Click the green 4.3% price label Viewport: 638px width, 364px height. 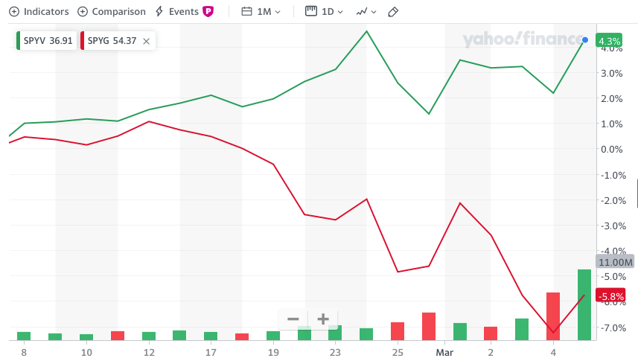[609, 41]
